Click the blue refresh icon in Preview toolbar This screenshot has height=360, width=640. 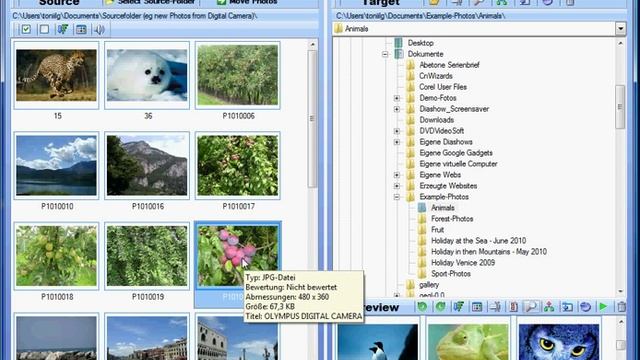[586, 307]
